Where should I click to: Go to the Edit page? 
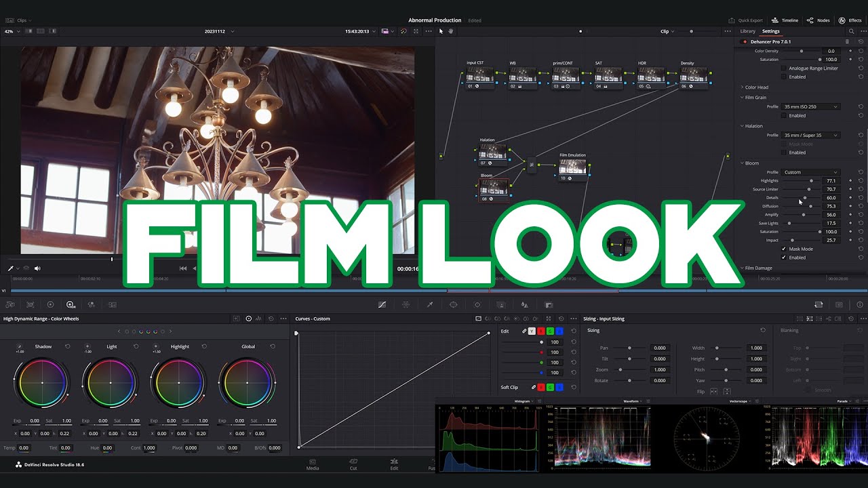click(x=394, y=464)
